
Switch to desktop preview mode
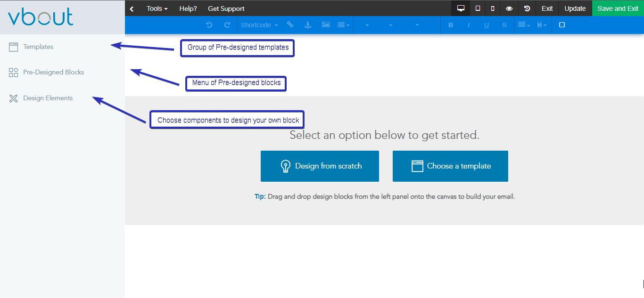(461, 8)
